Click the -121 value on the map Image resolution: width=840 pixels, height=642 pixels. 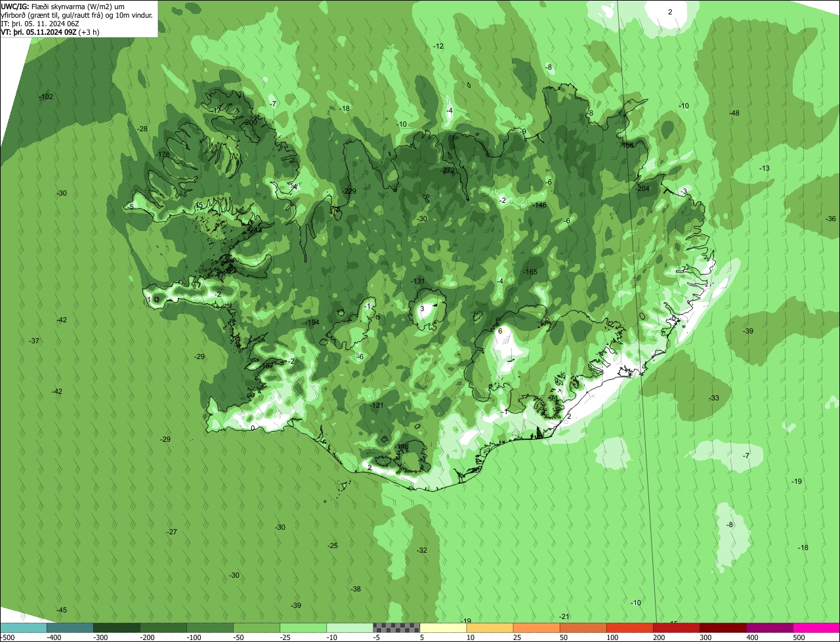pyautogui.click(x=377, y=406)
